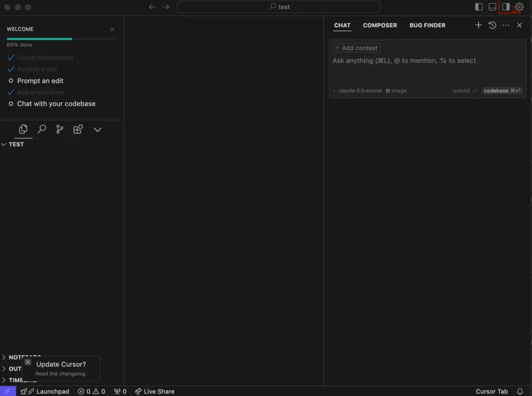532x396 pixels.
Task: Click the Add context button
Action: click(357, 48)
